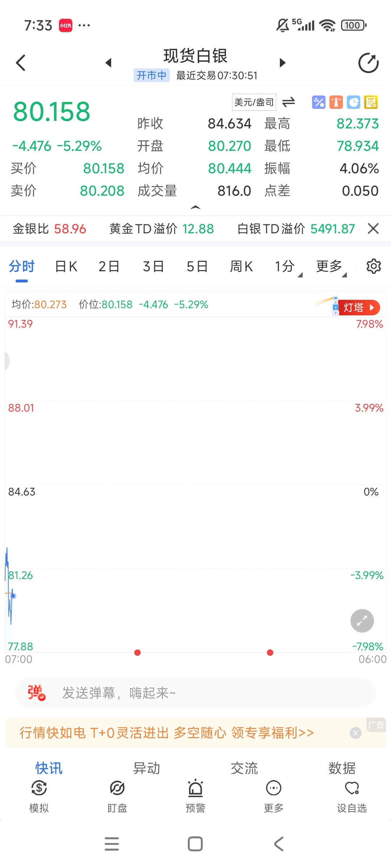Open the 1分 interval dropdown
Viewport: 391px width, 868px height.
pyautogui.click(x=288, y=267)
